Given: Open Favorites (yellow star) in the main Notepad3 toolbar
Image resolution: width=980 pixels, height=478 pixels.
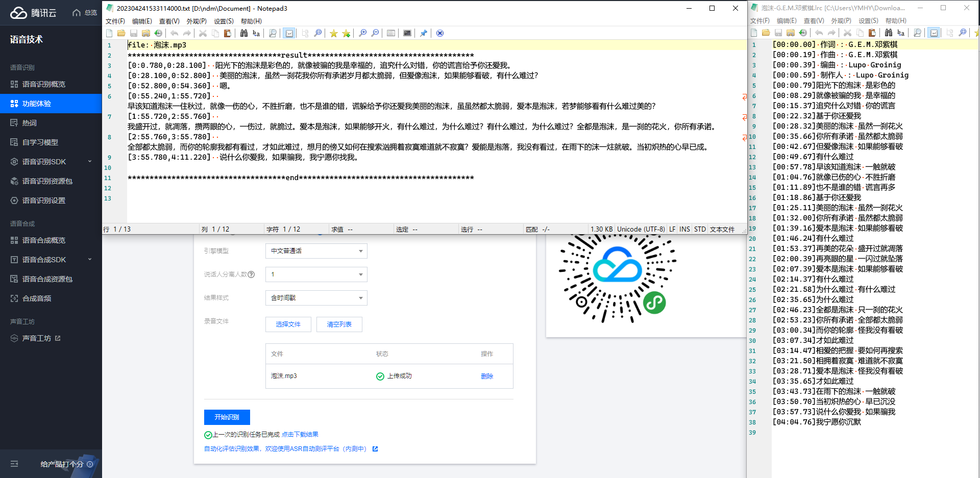Looking at the screenshot, I should coord(334,33).
